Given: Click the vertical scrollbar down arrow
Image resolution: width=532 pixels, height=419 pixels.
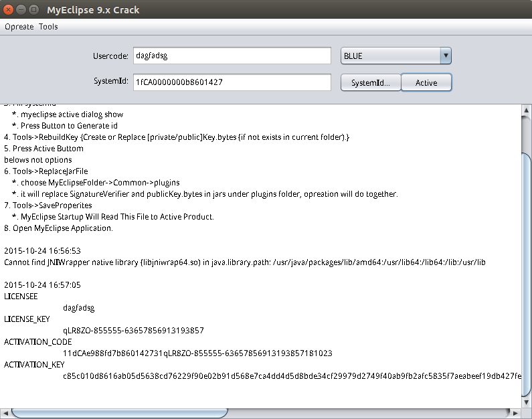Looking at the screenshot, I should coord(526,402).
